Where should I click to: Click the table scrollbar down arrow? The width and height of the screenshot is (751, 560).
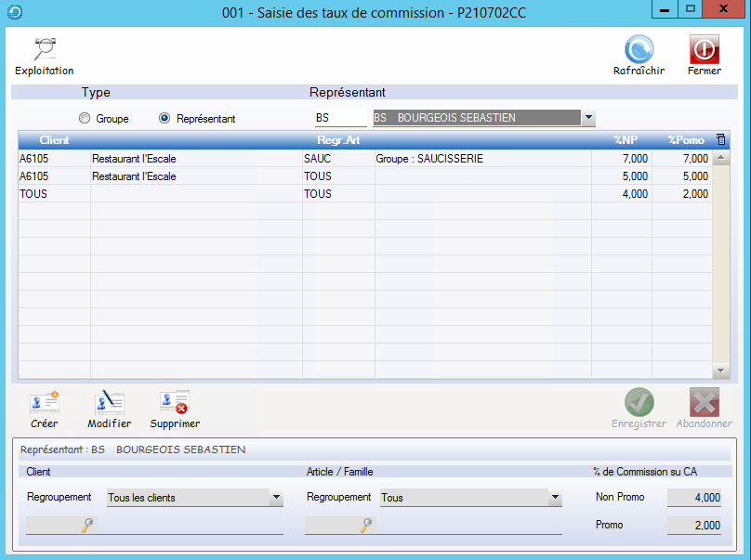click(x=720, y=371)
